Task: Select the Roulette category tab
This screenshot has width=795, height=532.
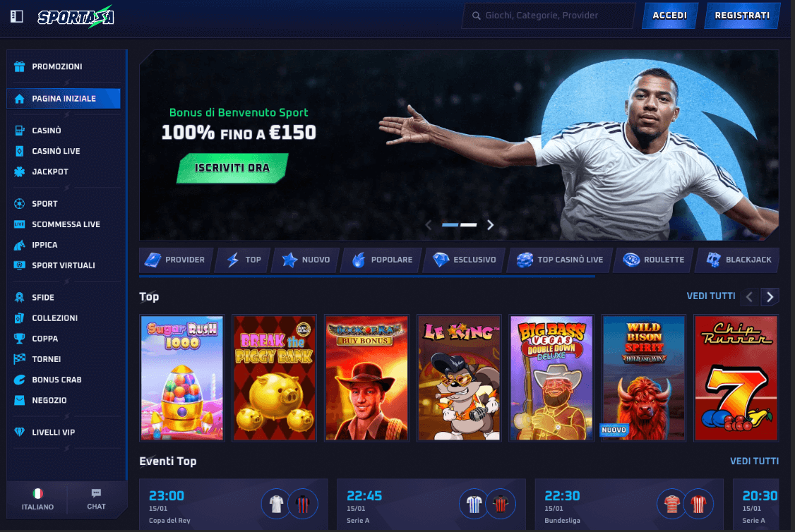Action: point(653,260)
